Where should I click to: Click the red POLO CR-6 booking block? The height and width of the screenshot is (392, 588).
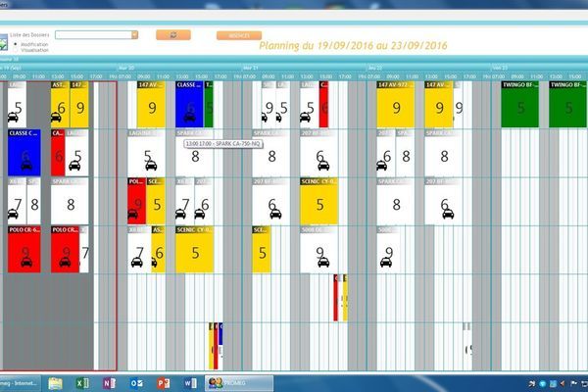(x=24, y=248)
